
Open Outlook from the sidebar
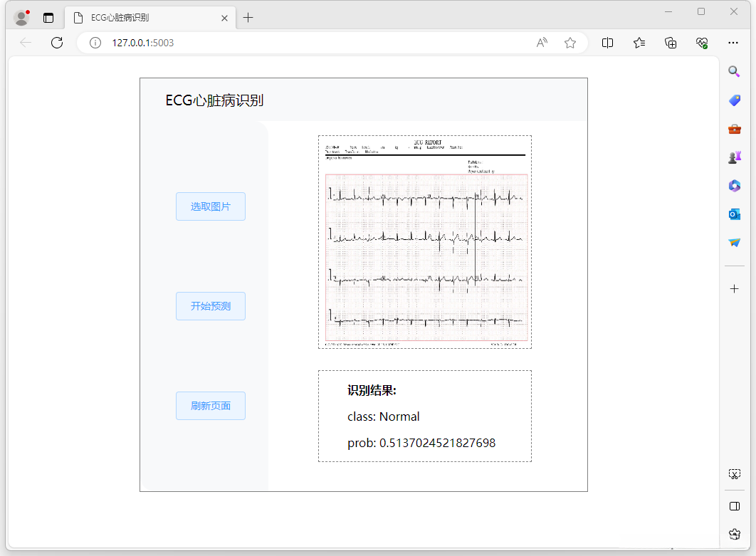[734, 214]
